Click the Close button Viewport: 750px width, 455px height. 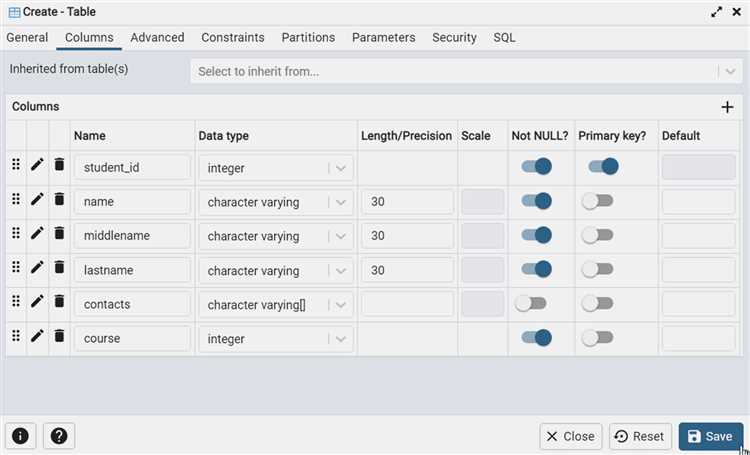(x=571, y=436)
